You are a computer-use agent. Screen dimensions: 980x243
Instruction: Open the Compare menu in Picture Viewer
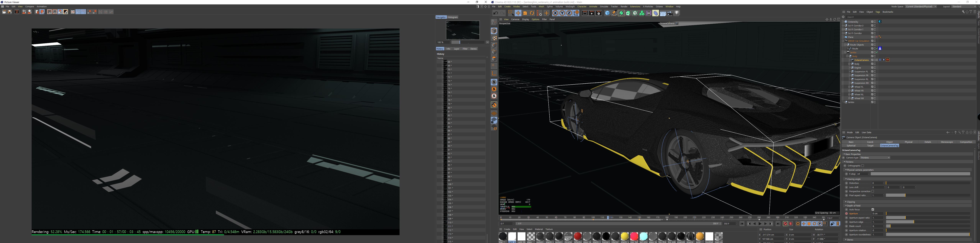30,7
